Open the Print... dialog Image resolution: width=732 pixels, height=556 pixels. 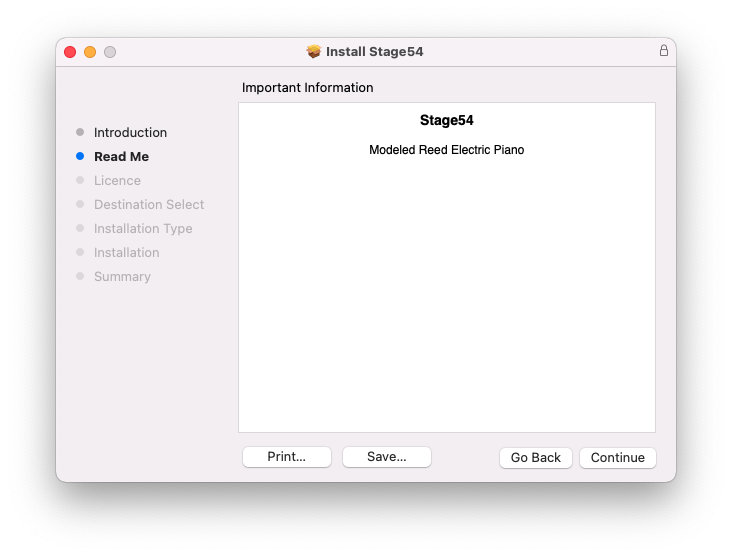287,457
